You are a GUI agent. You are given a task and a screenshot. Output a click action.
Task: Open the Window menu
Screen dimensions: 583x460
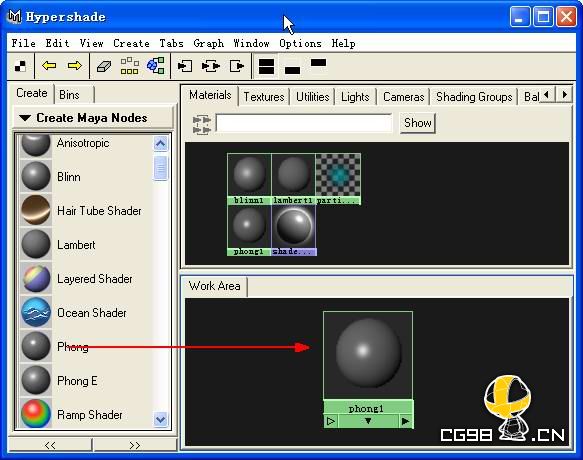[251, 44]
